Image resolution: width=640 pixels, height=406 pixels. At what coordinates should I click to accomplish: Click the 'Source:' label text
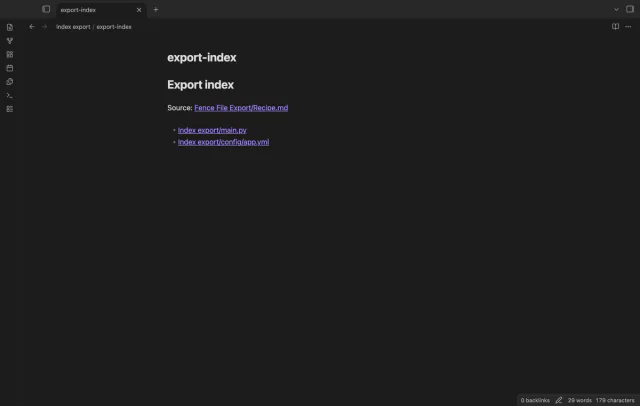pos(180,108)
